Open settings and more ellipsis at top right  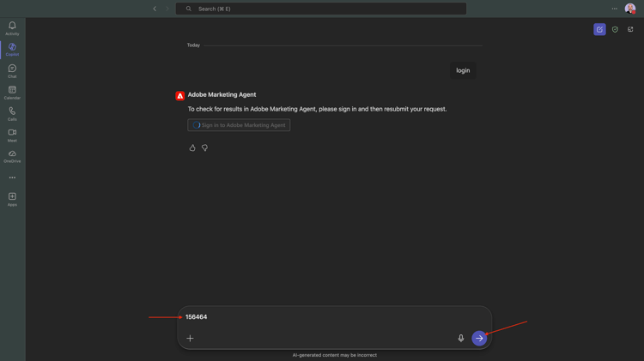tap(615, 9)
